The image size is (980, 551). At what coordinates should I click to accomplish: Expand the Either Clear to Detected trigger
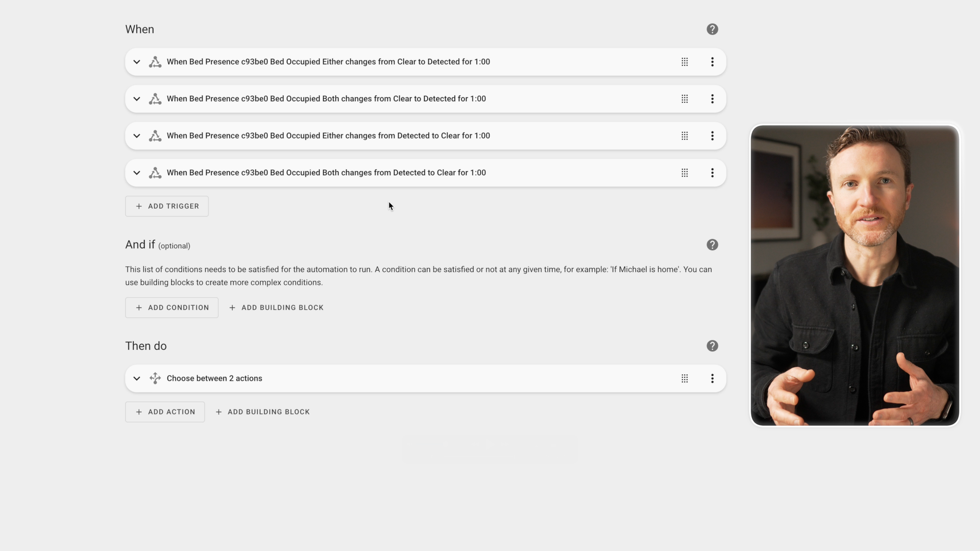(x=137, y=62)
